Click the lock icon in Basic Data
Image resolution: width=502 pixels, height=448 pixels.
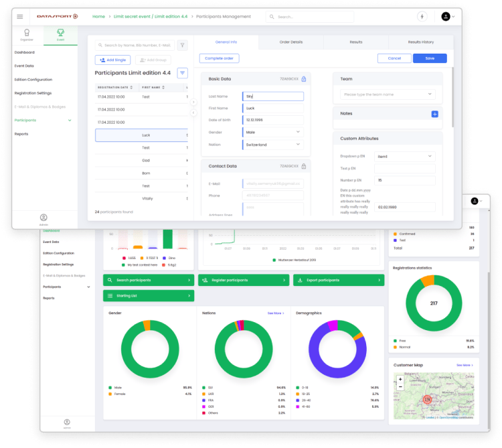pyautogui.click(x=304, y=79)
